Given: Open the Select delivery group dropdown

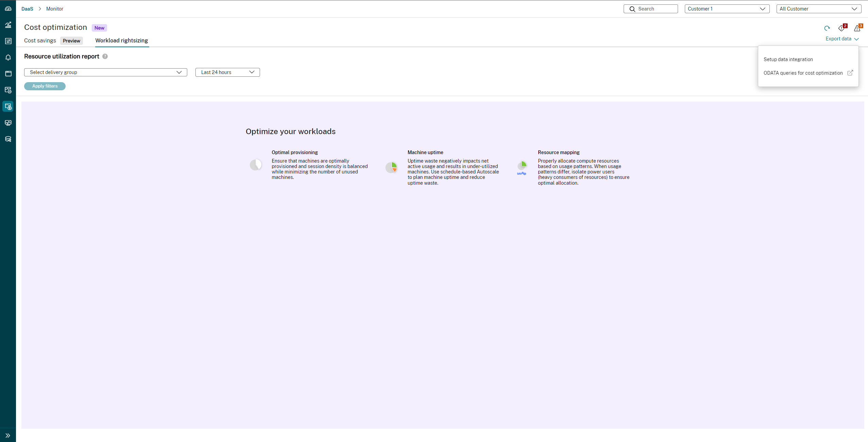Looking at the screenshot, I should pos(106,72).
